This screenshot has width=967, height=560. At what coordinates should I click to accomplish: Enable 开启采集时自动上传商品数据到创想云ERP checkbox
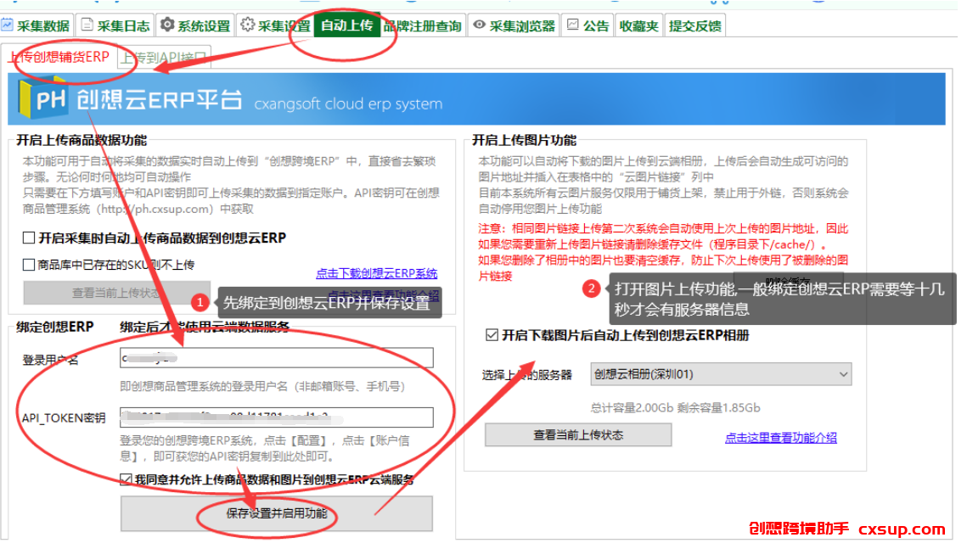28,238
